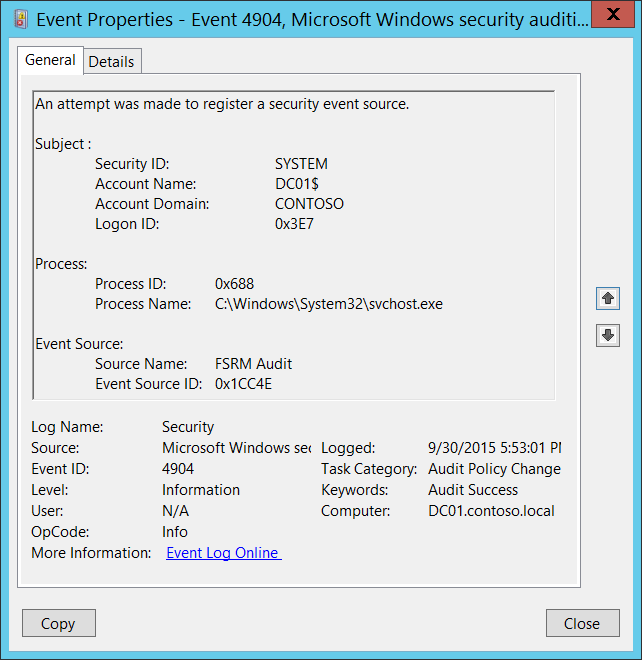This screenshot has width=642, height=660.
Task: Click the Task Category field value
Action: 494,469
